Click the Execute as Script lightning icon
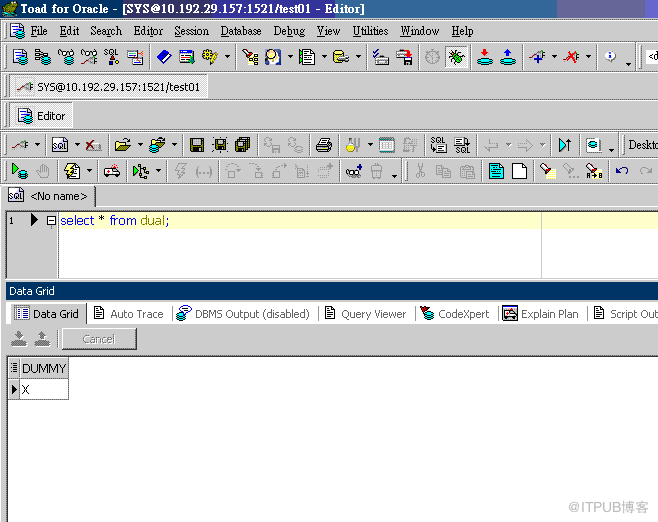Viewport: 658px width, 522px height. (72, 171)
